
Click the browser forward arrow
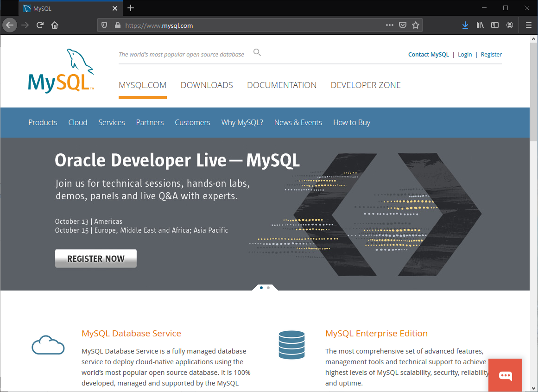(x=25, y=25)
